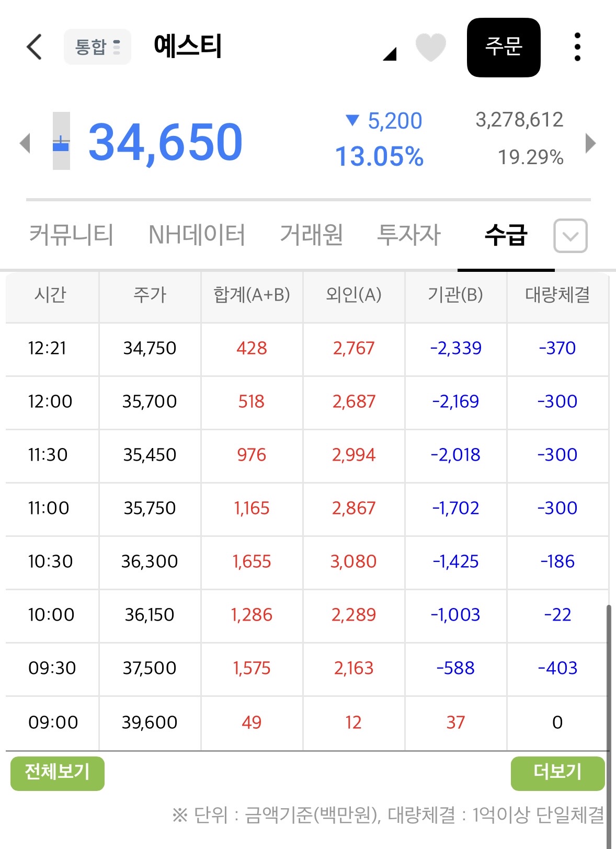This screenshot has width=616, height=849.
Task: Select the 수급 tab
Action: coord(506,235)
